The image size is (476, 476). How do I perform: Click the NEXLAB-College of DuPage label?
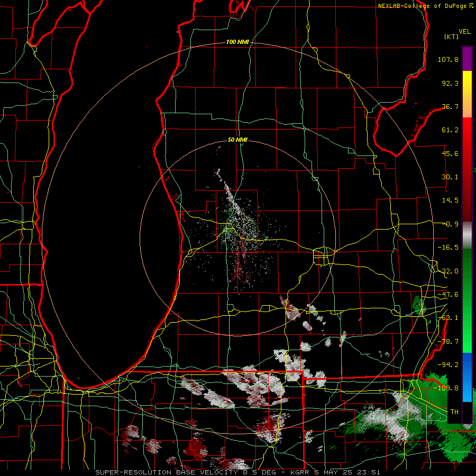(424, 6)
